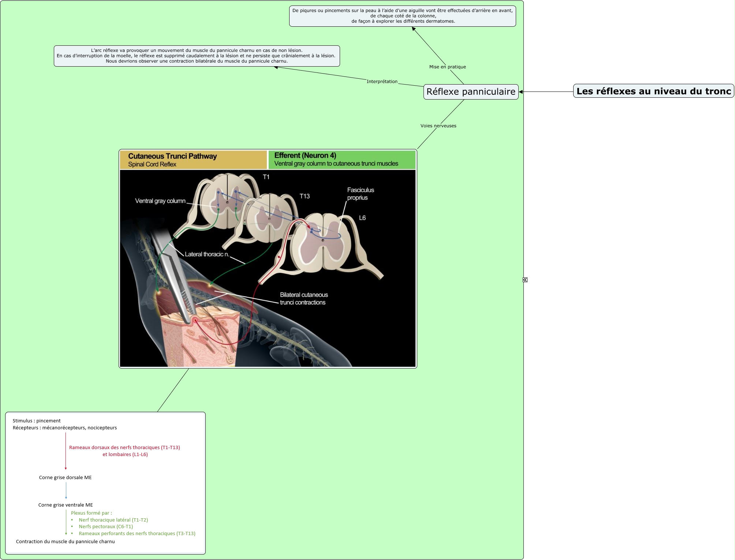735x560 pixels.
Task: Click the 'Bilateral cutaneous trunci contractions' label
Action: 303,299
